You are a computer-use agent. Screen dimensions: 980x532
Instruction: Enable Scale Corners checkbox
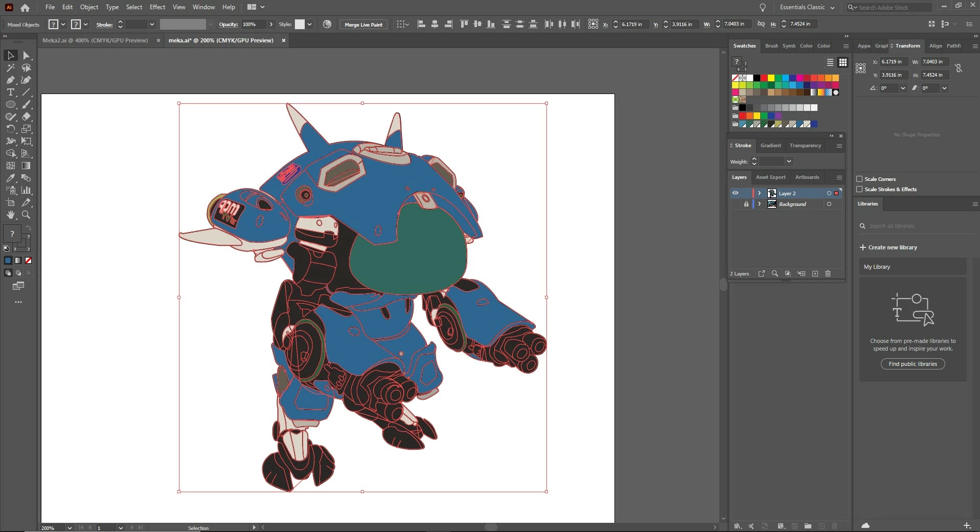(x=859, y=179)
